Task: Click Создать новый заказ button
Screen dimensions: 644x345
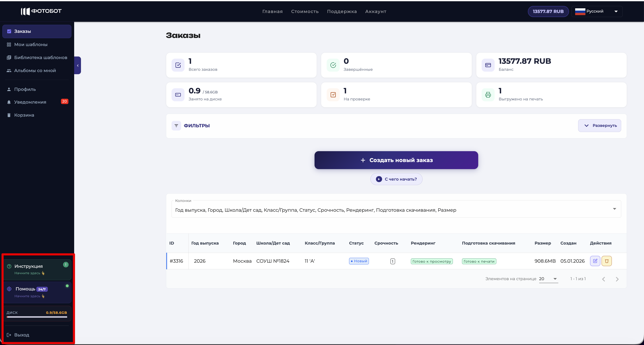Action: coord(396,160)
